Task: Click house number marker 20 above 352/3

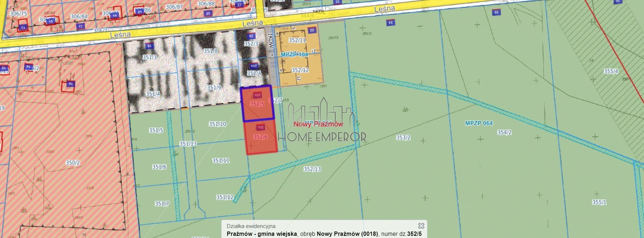Action: point(251,36)
